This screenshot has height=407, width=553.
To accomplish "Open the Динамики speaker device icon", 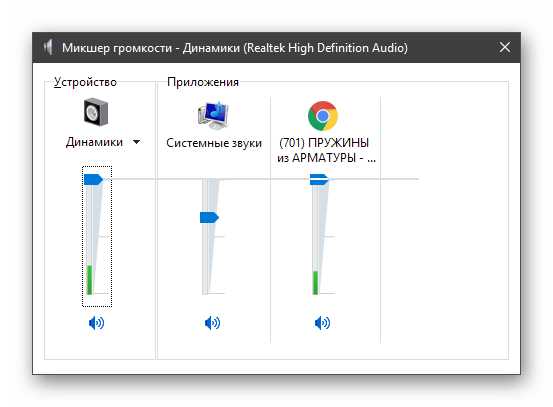I will [x=96, y=112].
